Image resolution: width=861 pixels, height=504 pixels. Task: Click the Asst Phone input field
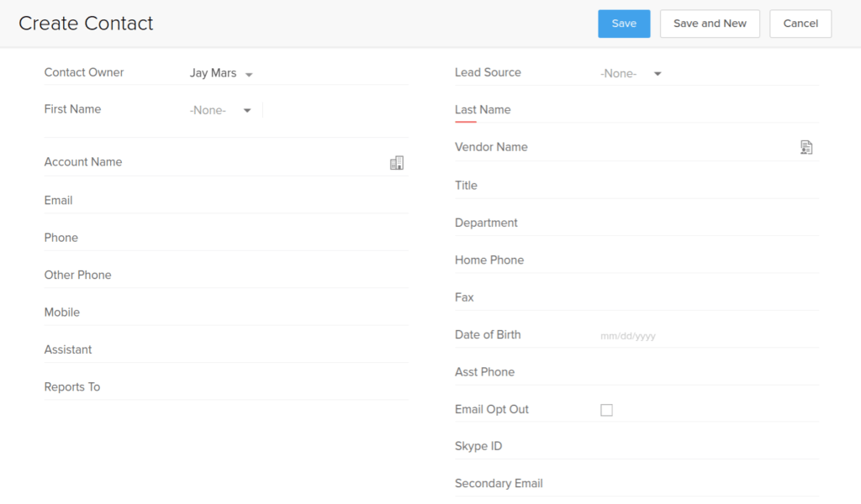[710, 372]
